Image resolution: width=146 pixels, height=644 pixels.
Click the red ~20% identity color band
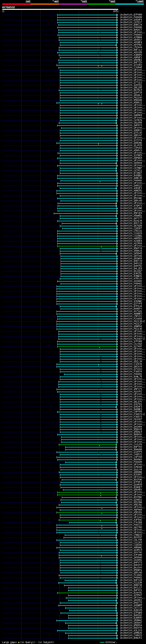(16, 4)
